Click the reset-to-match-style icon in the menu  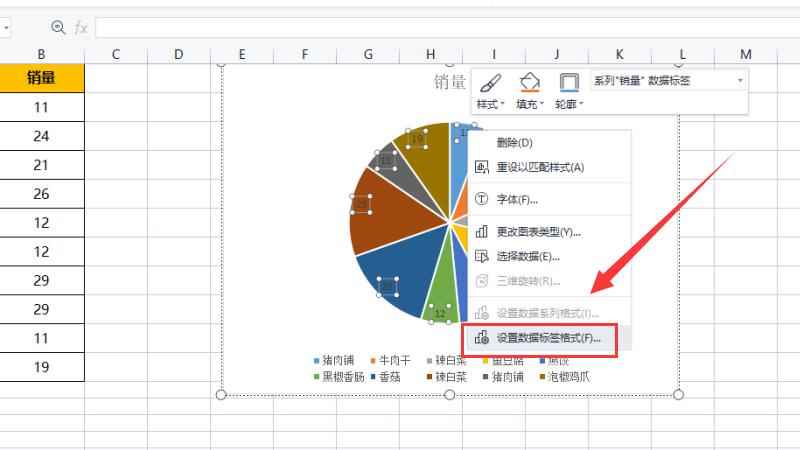pos(482,167)
